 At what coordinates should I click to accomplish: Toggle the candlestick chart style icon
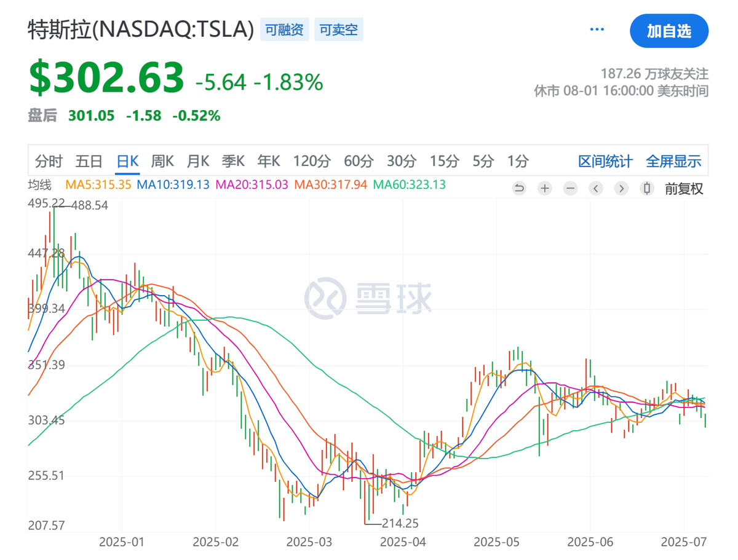pos(646,189)
